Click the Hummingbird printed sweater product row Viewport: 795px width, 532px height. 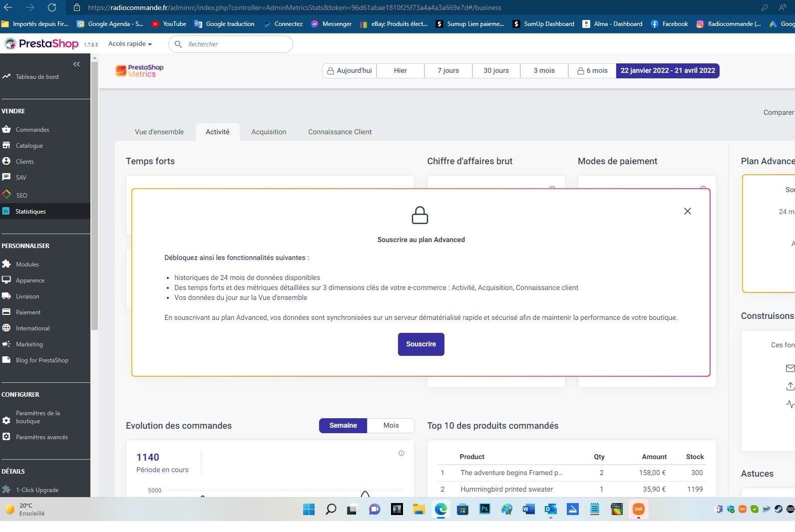point(571,489)
